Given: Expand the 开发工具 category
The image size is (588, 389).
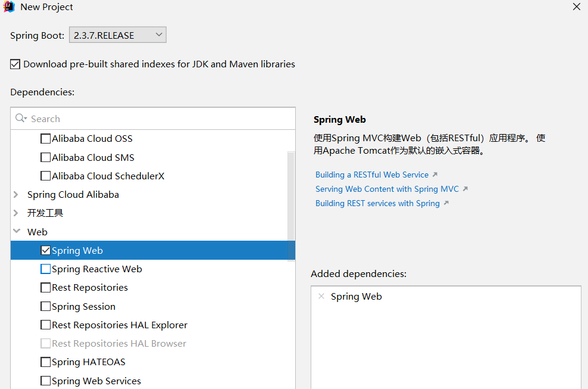Looking at the screenshot, I should point(16,213).
